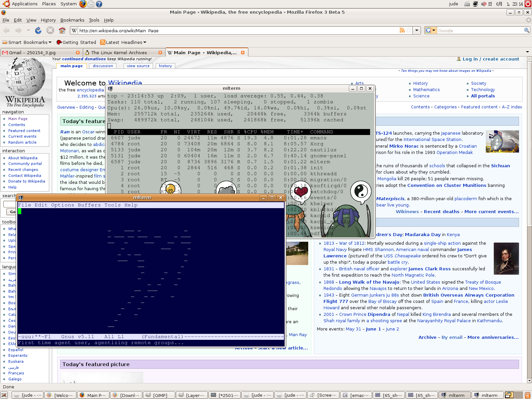Click the emacs mlterm window menu icon
The image size is (532, 399).
pos(21,198)
